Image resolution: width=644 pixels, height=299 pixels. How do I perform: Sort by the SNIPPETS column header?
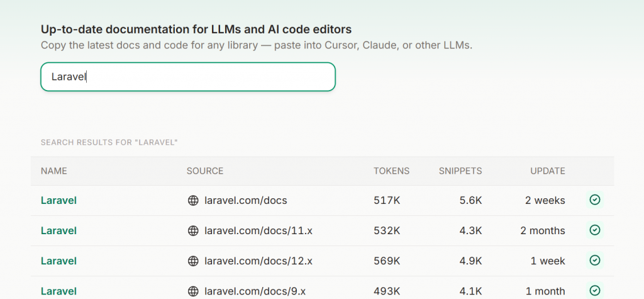point(460,171)
